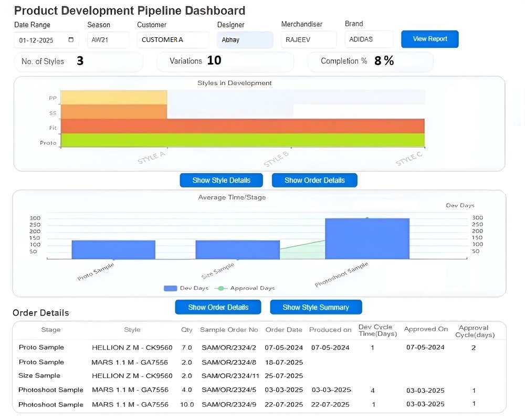
Task: Click Show Style Details button
Action: coord(222,180)
